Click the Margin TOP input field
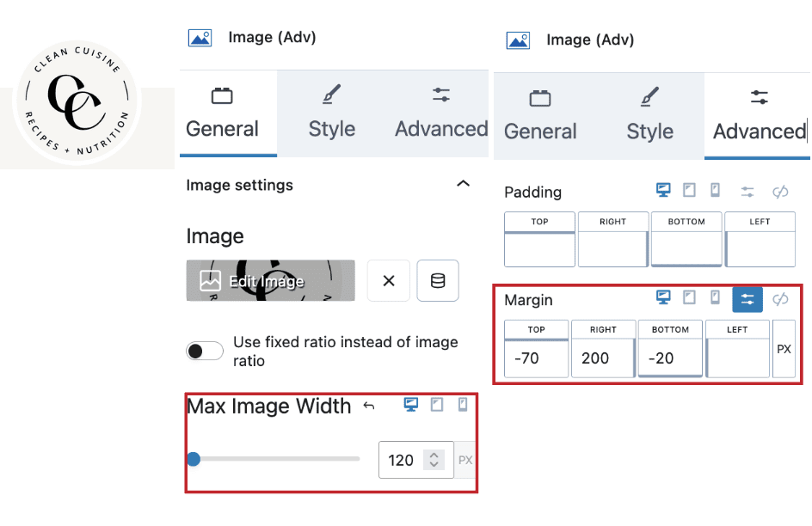 tap(537, 358)
